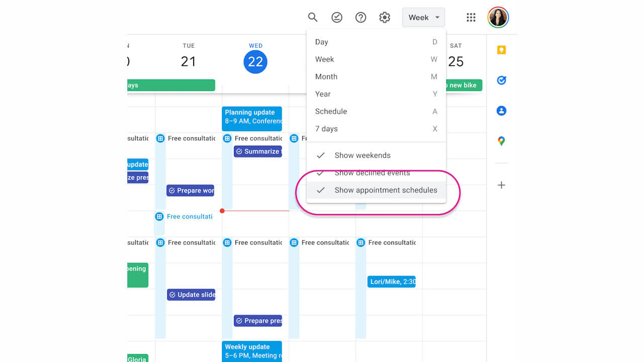Click the add side panel plus button

(501, 185)
